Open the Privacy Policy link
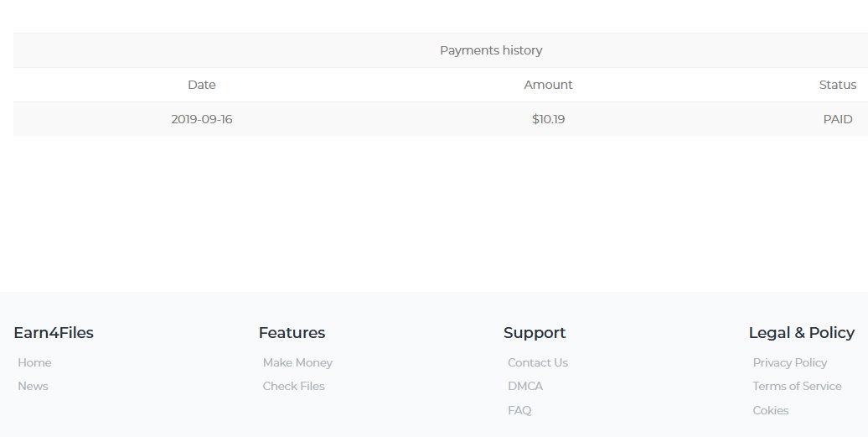868x437 pixels. pyautogui.click(x=789, y=363)
